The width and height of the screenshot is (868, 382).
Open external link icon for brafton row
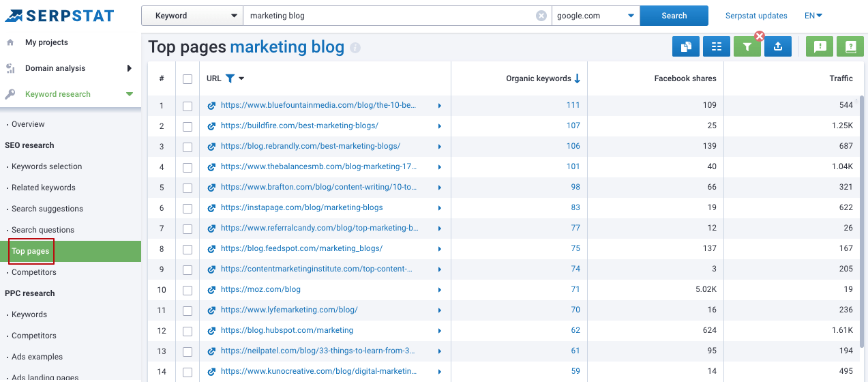pyautogui.click(x=211, y=188)
